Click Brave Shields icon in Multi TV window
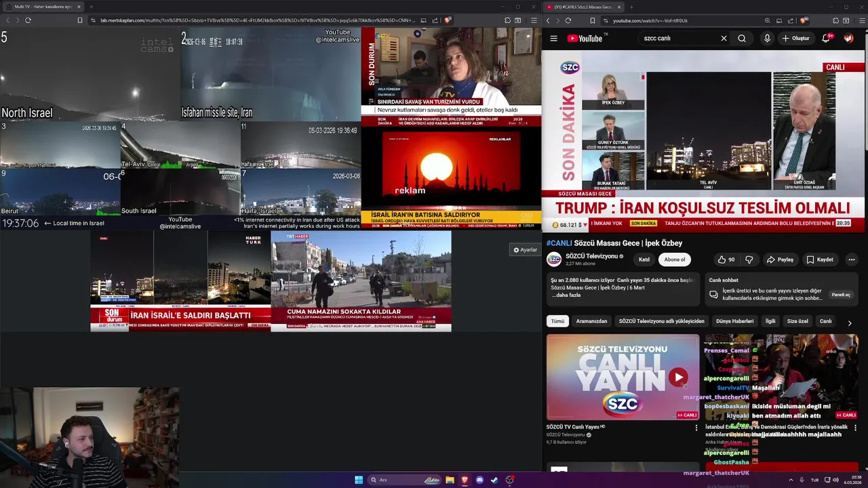Image resolution: width=868 pixels, height=488 pixels. point(448,20)
